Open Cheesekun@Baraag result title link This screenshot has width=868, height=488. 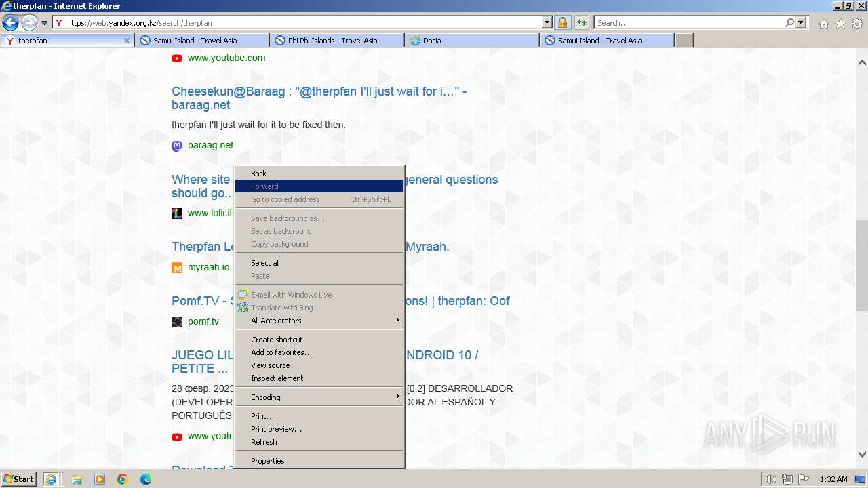319,98
